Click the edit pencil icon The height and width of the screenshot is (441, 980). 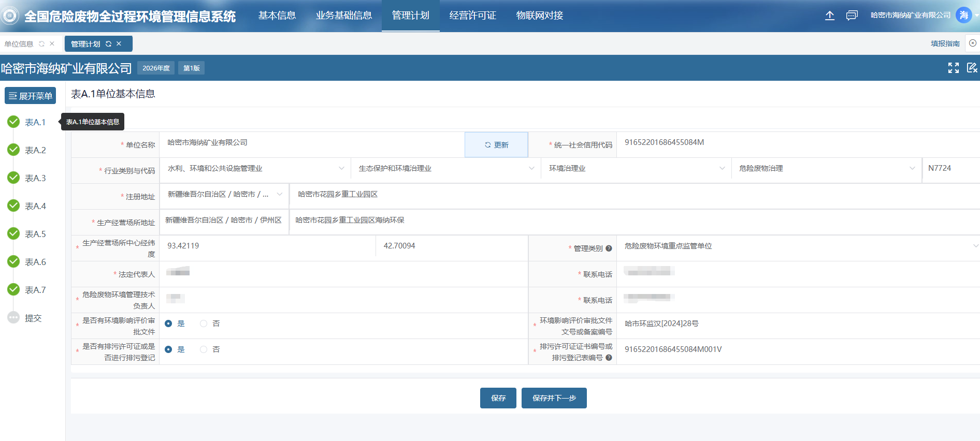[x=972, y=68]
